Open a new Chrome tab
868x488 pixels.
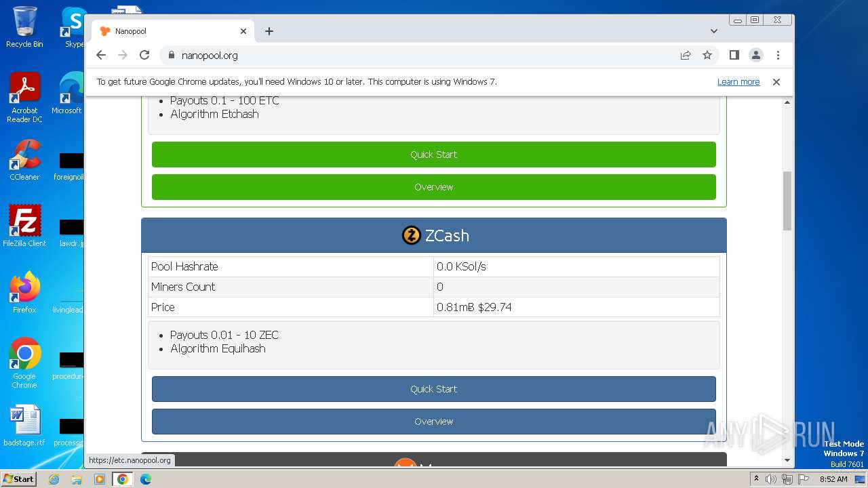point(269,31)
